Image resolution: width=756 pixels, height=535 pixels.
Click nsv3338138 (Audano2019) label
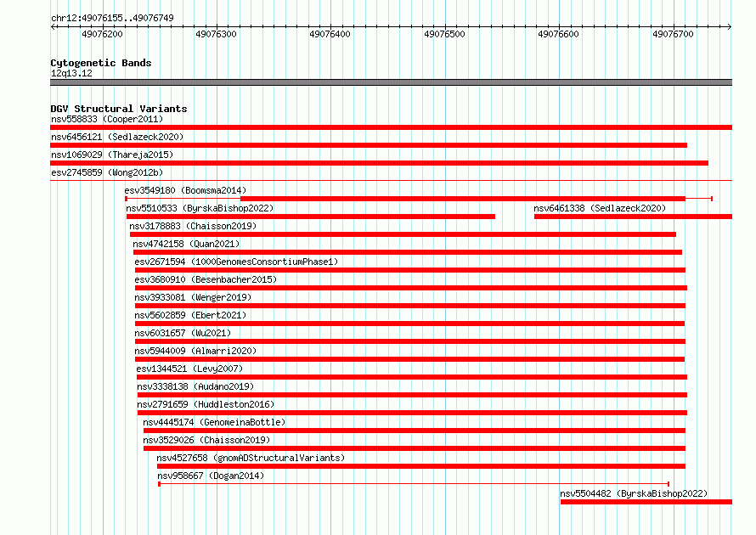(195, 386)
